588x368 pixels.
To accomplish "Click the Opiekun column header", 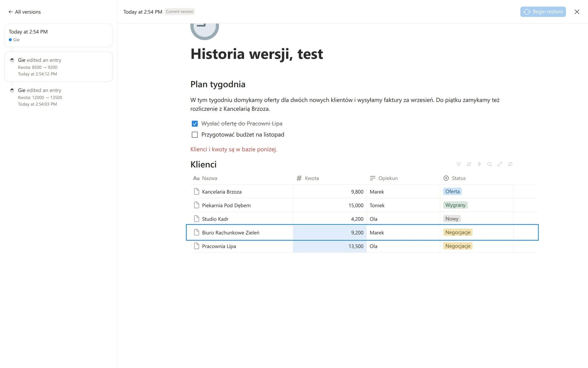I will pos(403,178).
